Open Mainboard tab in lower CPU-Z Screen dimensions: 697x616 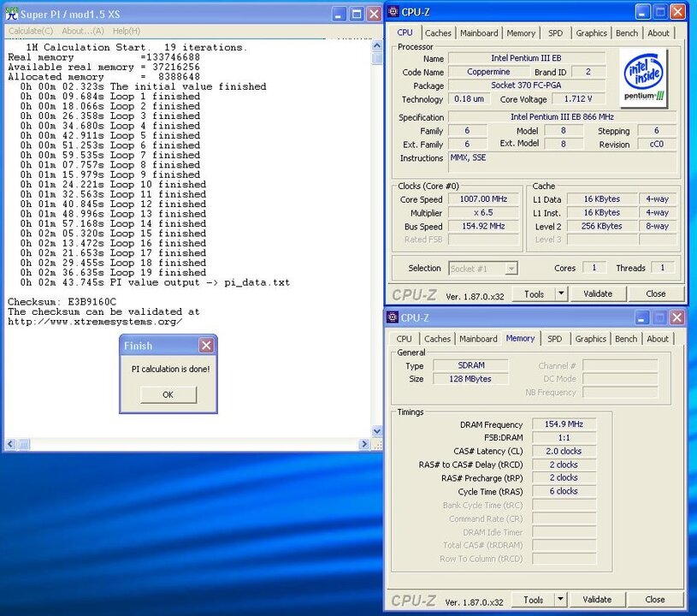(478, 339)
